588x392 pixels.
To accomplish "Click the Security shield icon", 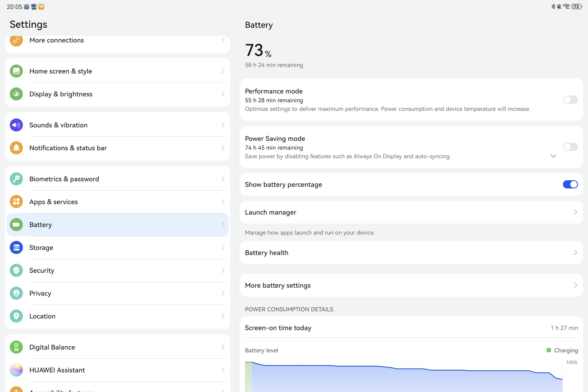I will click(x=16, y=271).
